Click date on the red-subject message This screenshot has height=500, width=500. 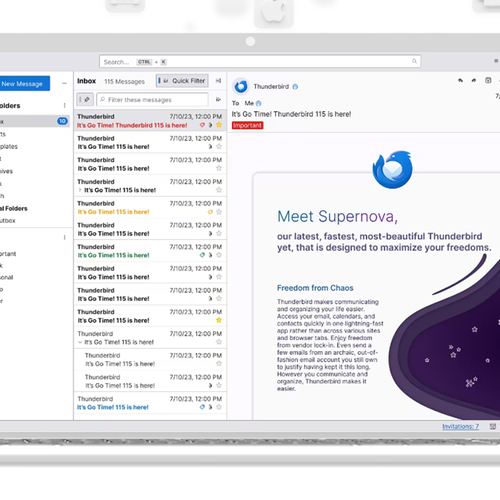click(196, 117)
